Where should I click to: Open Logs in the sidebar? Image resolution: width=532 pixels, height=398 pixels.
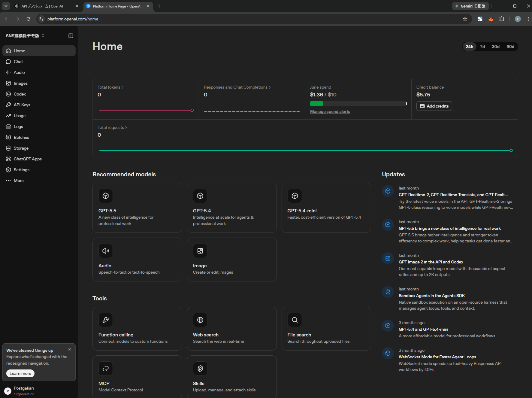pyautogui.click(x=39, y=126)
